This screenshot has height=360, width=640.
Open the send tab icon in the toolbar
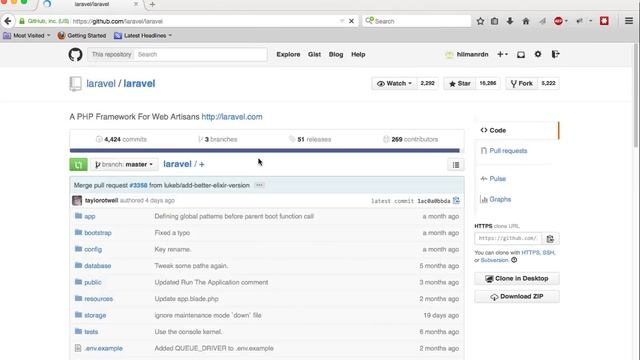[x=542, y=21]
